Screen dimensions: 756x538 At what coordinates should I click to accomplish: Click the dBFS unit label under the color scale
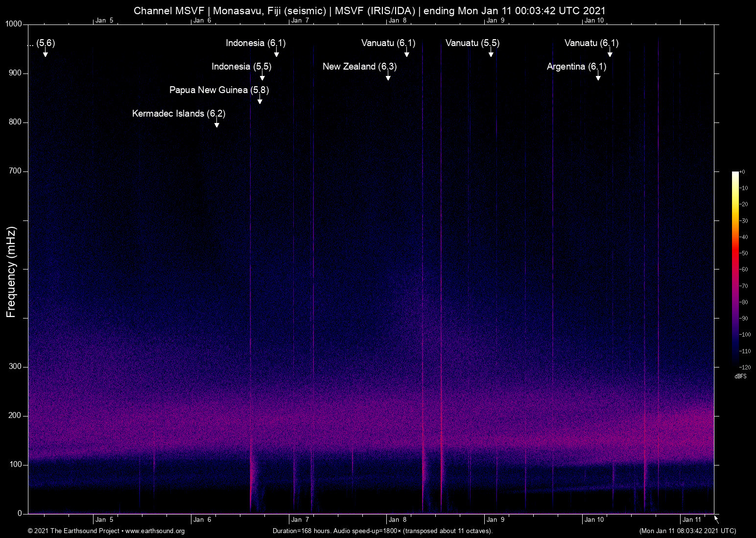[740, 376]
